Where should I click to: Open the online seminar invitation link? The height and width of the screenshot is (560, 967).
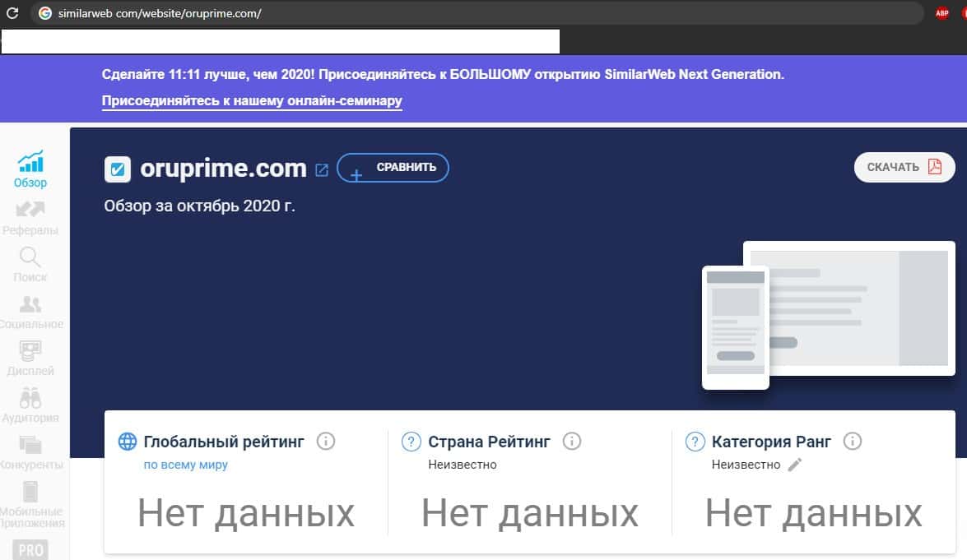click(x=252, y=100)
